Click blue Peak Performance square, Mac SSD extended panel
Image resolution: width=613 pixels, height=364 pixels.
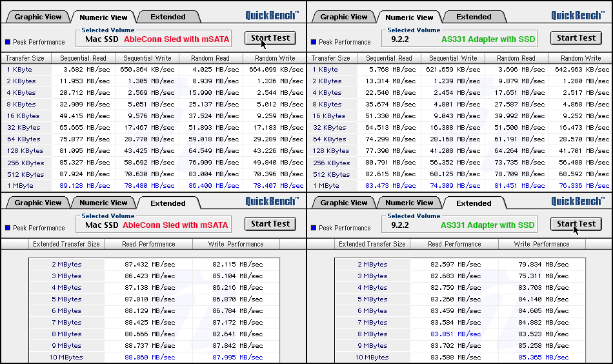[x=8, y=228]
